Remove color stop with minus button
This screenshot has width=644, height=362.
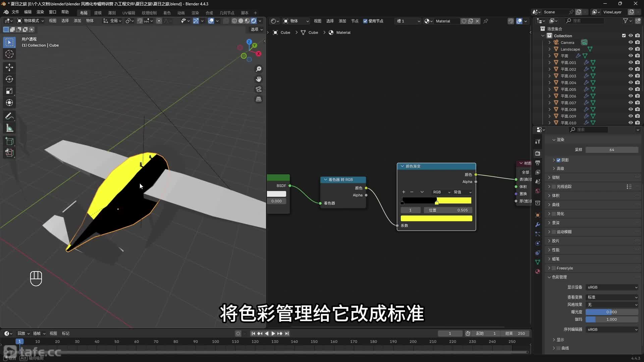pyautogui.click(x=412, y=192)
